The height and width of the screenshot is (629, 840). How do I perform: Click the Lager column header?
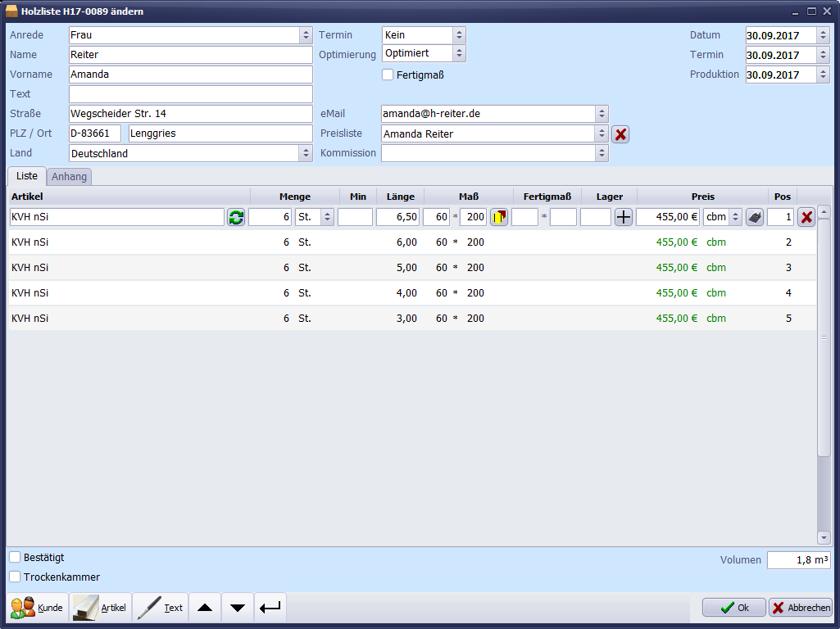tap(609, 197)
